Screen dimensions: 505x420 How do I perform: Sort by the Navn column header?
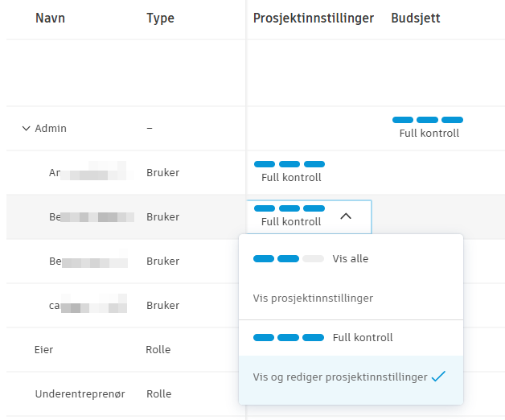[x=50, y=19]
